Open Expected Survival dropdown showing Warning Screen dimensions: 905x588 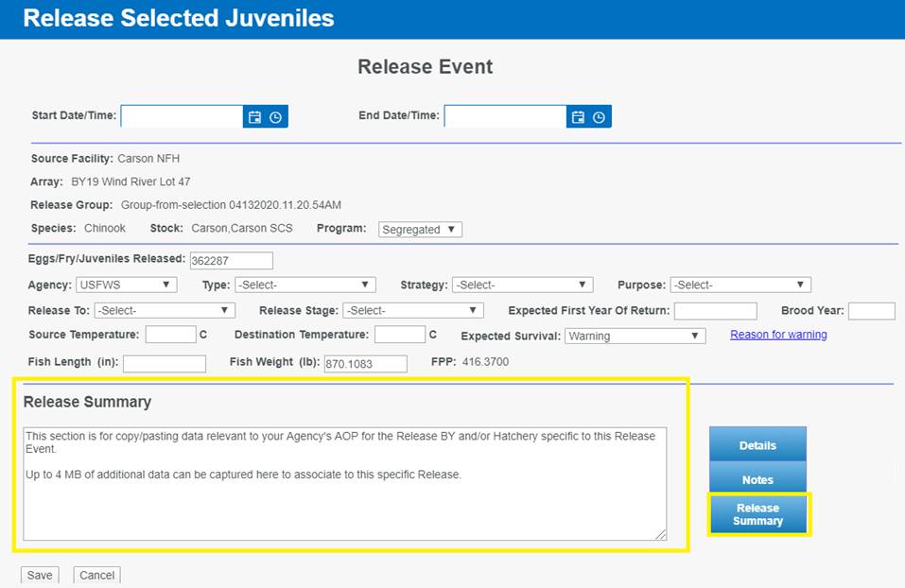click(635, 336)
